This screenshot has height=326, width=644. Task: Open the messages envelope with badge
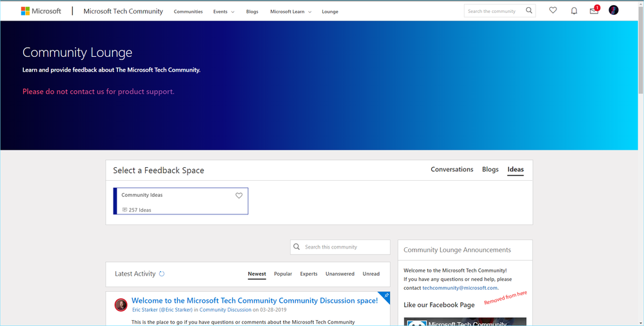coord(594,10)
